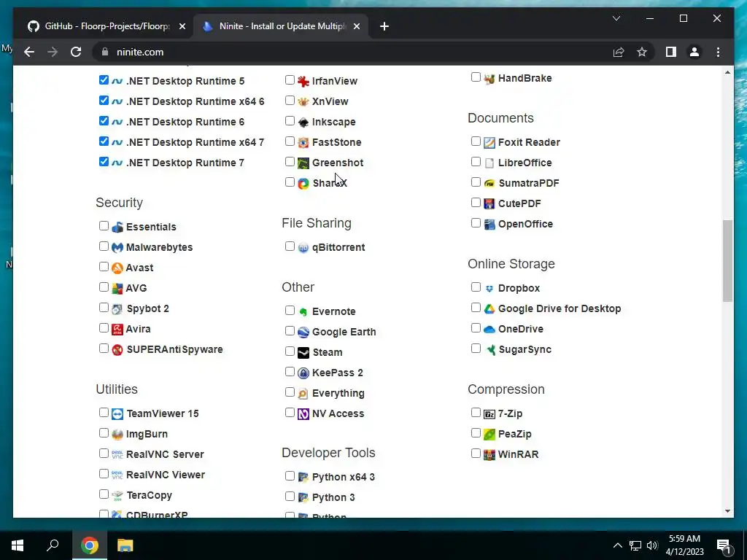Screen dimensions: 747x560
Task: Uncheck .NET Desktop Runtime 5
Action: 104,80
